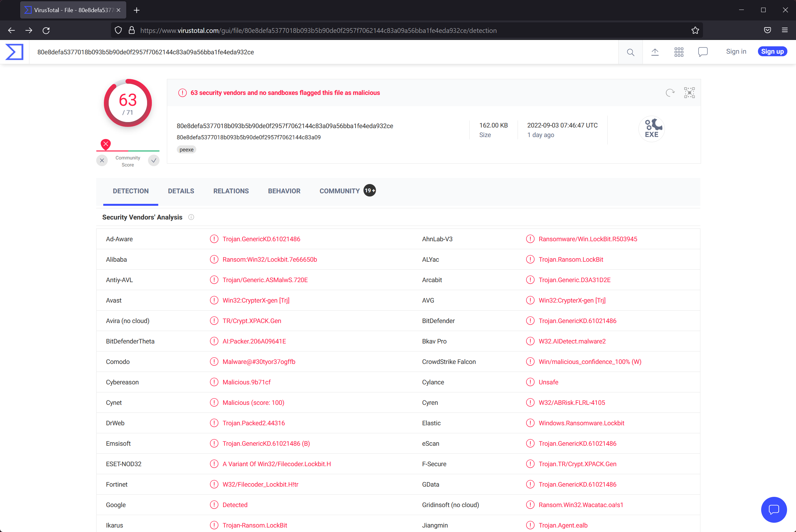Click the comments speech bubble icon in header
Image resolution: width=796 pixels, height=532 pixels.
pos(703,52)
